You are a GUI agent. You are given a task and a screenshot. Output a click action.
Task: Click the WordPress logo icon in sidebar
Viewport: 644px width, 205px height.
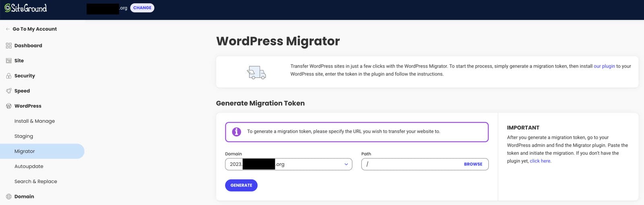click(9, 106)
